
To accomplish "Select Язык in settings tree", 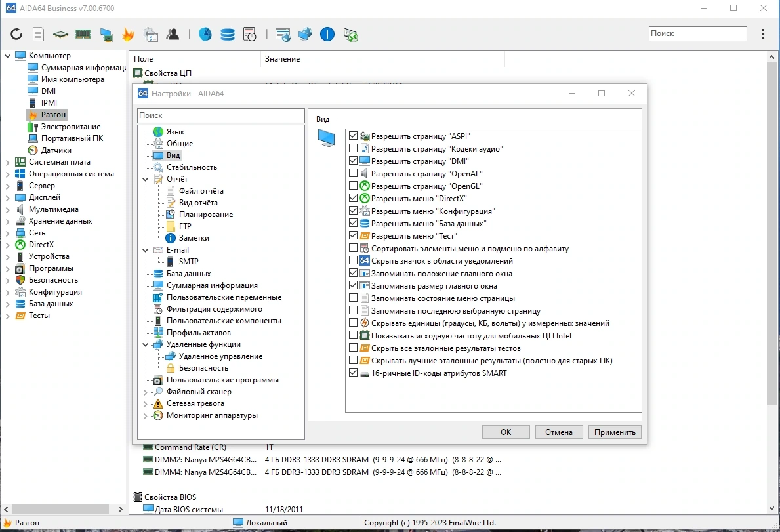I will pos(175,132).
